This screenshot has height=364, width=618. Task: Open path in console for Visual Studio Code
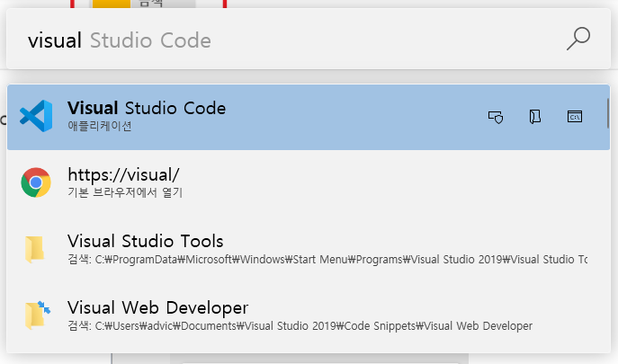point(575,117)
